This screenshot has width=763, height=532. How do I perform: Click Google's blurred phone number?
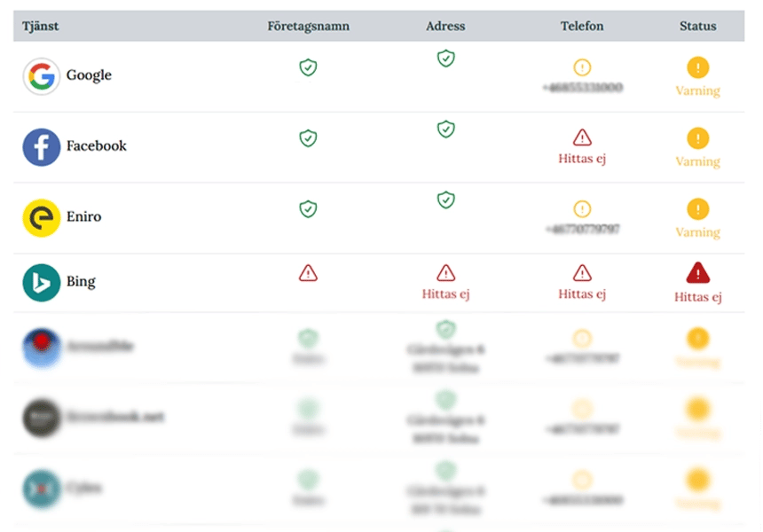coord(583,88)
